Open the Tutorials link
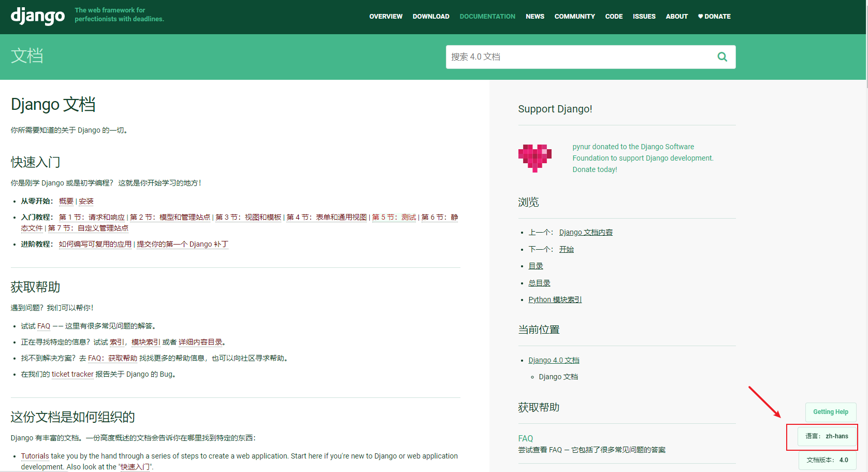 pyautogui.click(x=35, y=456)
